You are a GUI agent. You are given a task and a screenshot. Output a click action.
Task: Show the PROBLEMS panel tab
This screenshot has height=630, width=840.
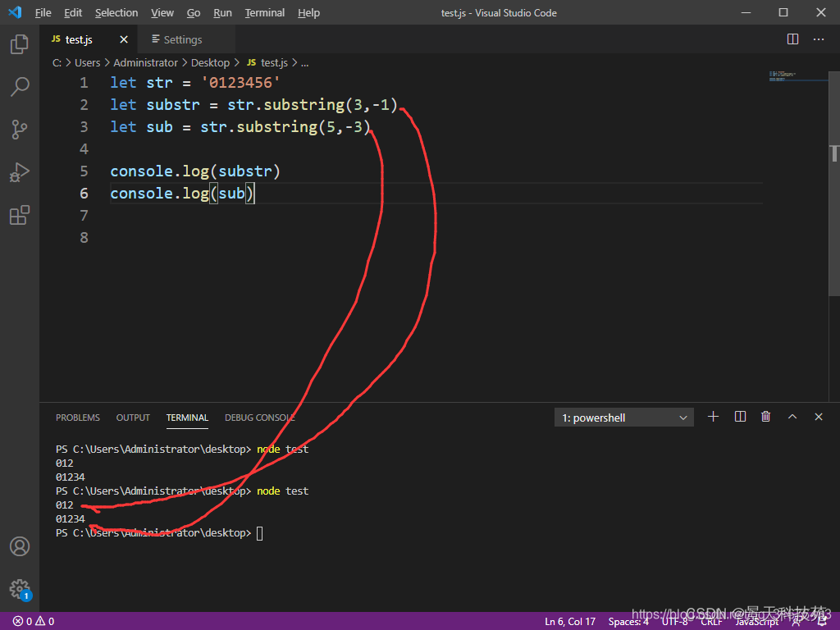(x=78, y=418)
